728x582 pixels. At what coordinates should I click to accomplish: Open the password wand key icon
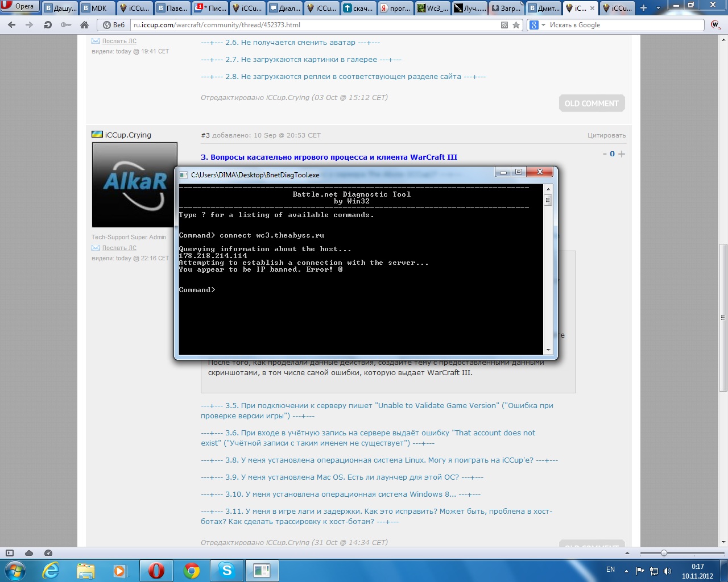coord(66,25)
